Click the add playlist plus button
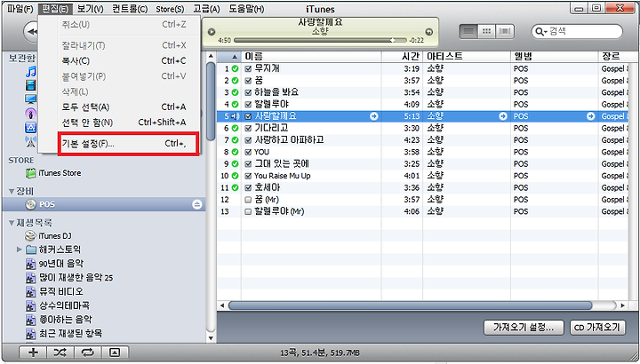 pyautogui.click(x=33, y=352)
